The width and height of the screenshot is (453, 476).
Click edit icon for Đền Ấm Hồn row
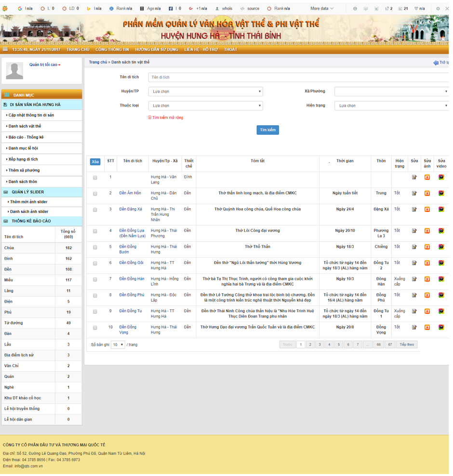click(x=414, y=194)
